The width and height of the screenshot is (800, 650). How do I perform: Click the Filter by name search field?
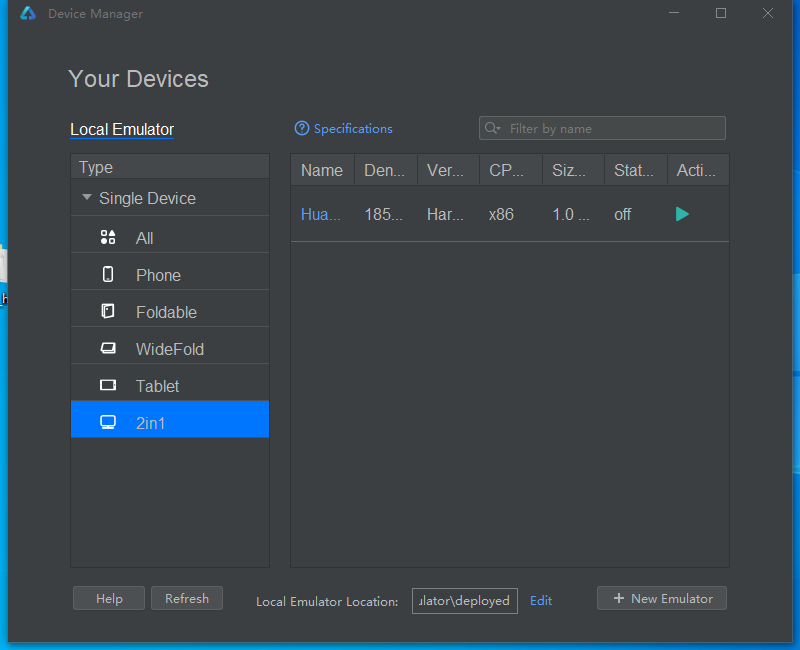click(610, 128)
